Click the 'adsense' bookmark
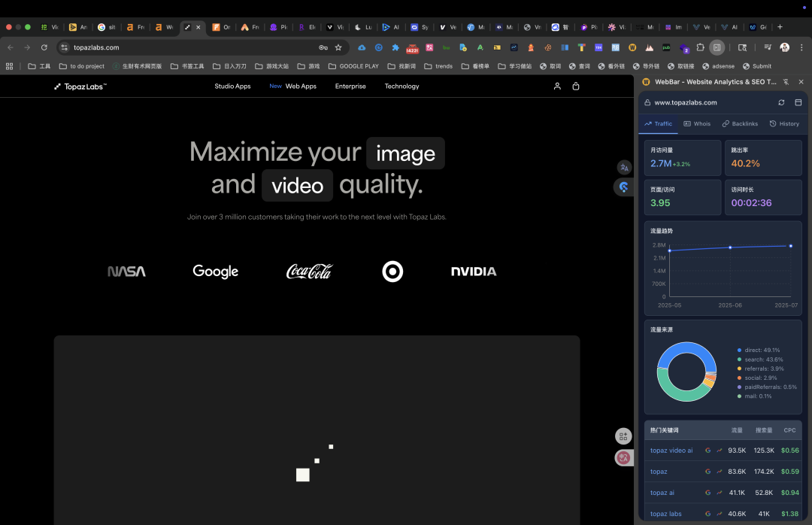This screenshot has height=525, width=812. click(718, 66)
